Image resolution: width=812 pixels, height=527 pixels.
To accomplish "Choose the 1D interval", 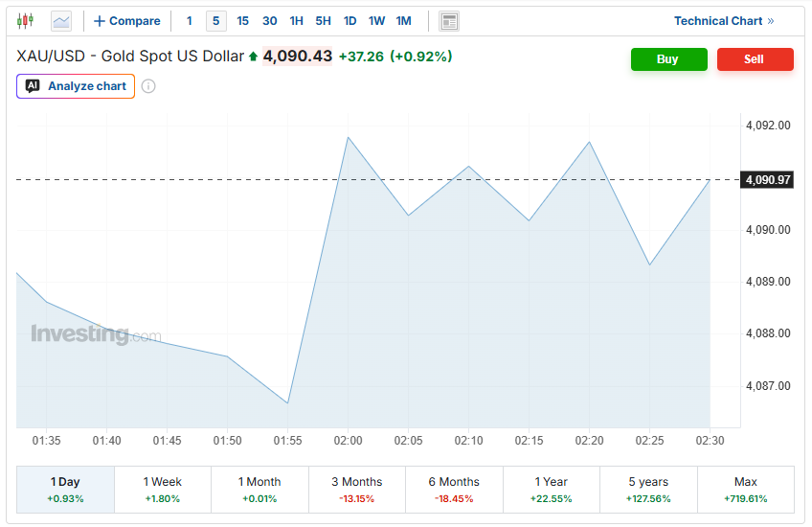I will pyautogui.click(x=350, y=21).
